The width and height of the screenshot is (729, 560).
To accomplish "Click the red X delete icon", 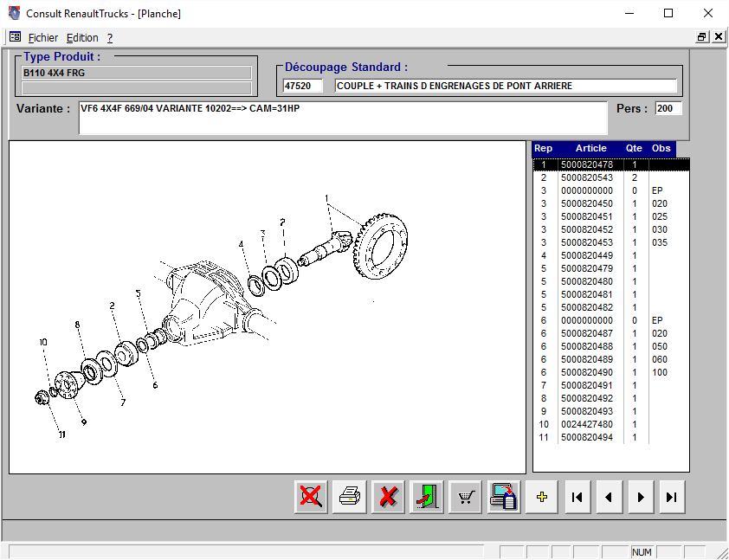I will tap(389, 498).
